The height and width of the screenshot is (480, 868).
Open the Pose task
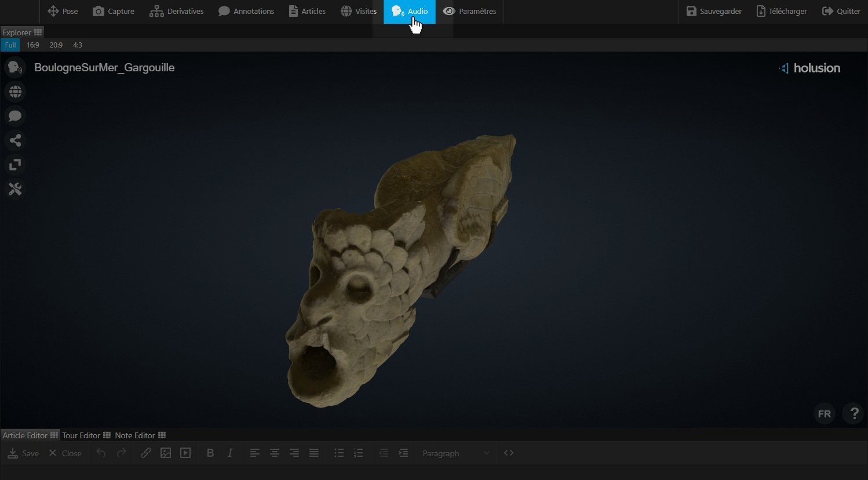[63, 11]
